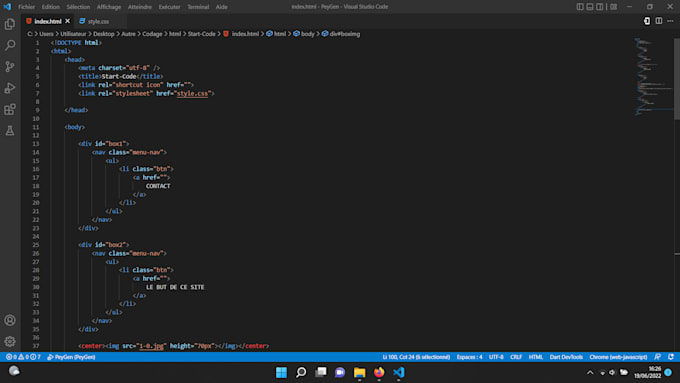Show hidden system tray icons

coord(590,373)
